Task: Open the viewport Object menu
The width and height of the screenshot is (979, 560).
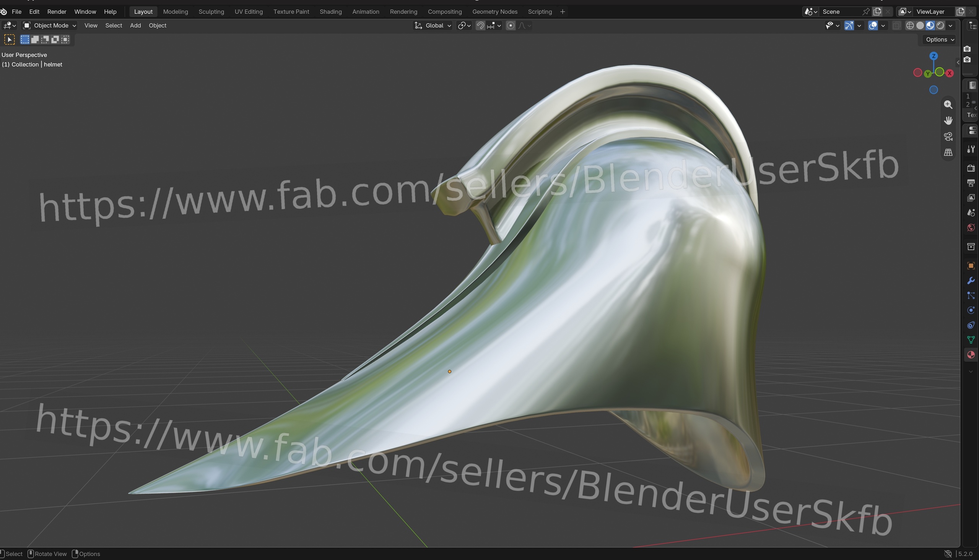Action: 158,25
